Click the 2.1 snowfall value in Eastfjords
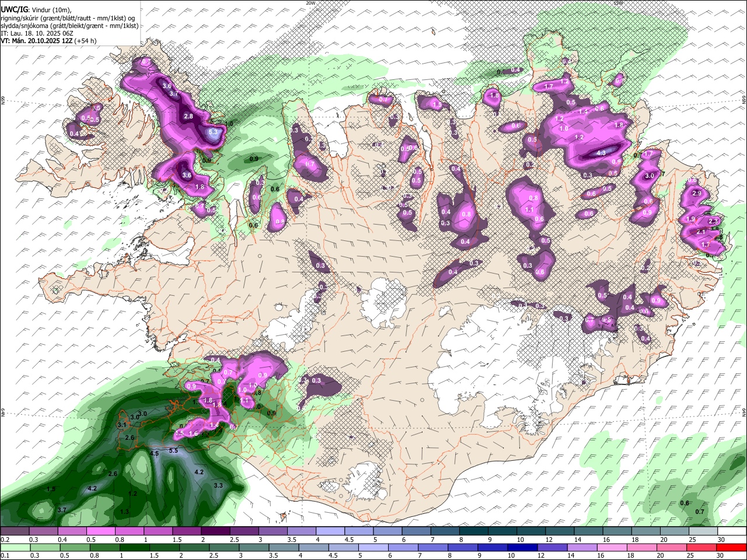The width and height of the screenshot is (747, 560). (701, 232)
